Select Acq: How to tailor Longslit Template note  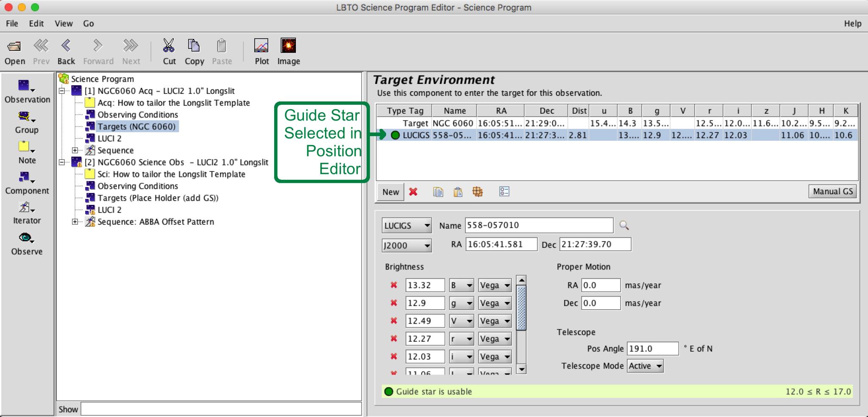pos(173,103)
